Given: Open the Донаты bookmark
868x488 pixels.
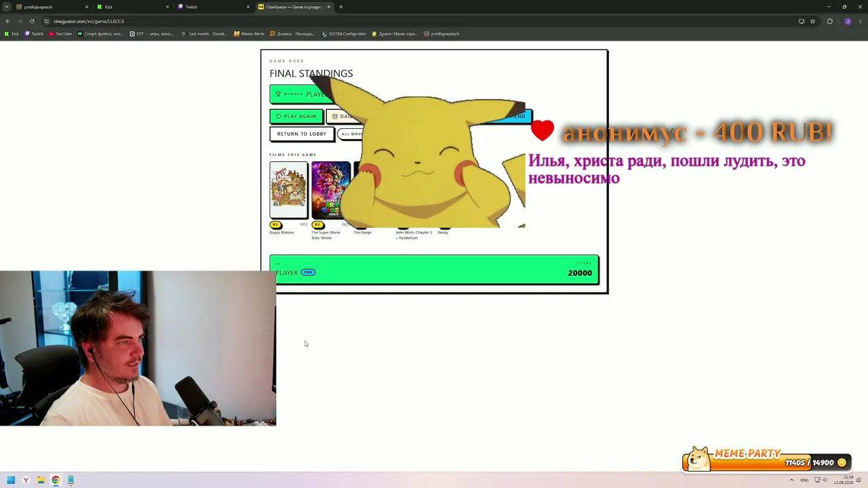Looking at the screenshot, I should [292, 34].
